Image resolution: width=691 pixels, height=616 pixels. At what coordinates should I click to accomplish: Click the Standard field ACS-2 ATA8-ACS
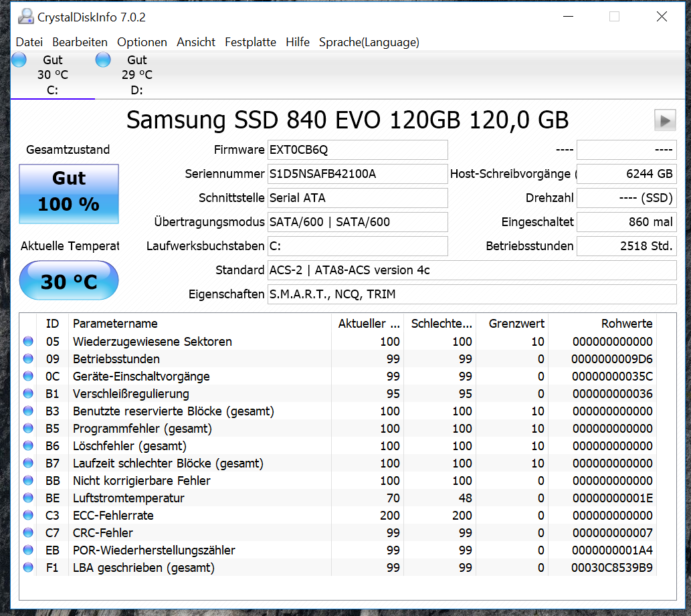click(x=472, y=270)
